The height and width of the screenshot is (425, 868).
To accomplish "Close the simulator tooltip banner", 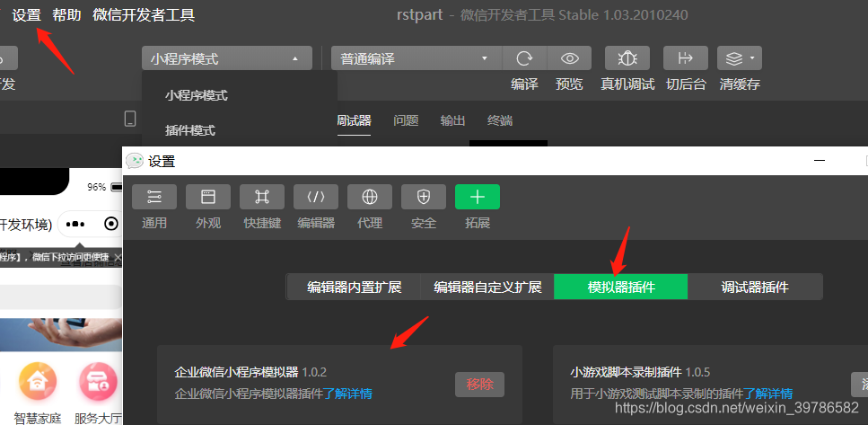I will click(x=118, y=257).
